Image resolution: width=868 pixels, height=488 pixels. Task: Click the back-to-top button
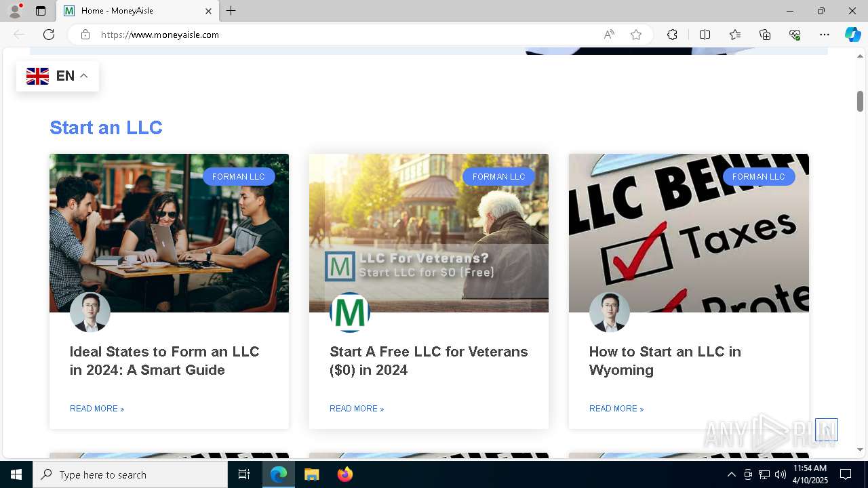(x=827, y=430)
